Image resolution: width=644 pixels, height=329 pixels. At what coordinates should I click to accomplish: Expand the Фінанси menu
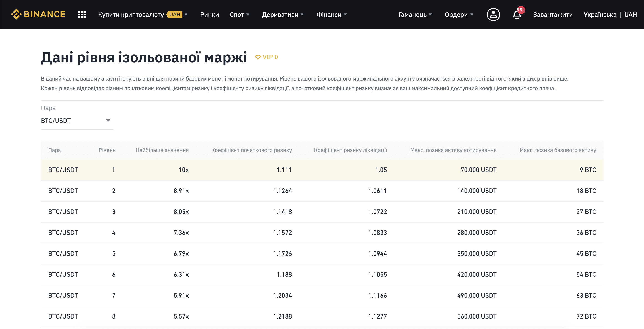click(332, 15)
